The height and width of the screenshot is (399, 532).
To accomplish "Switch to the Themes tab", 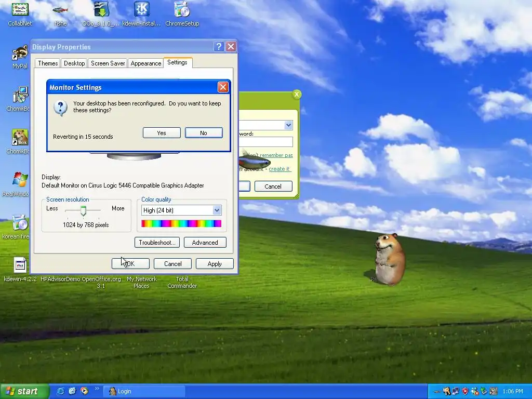I will point(48,63).
